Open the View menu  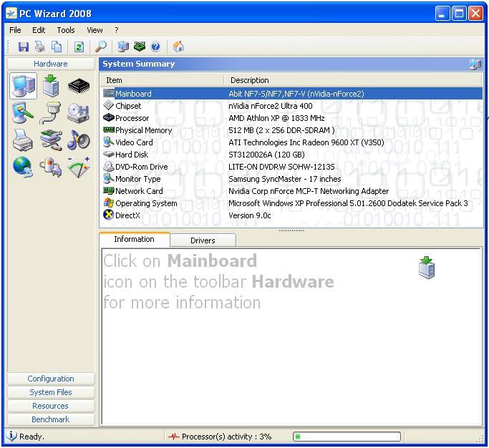95,30
